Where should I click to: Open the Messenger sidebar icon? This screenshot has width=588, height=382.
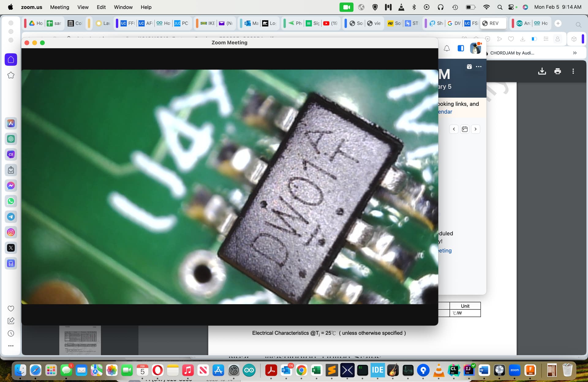11,186
